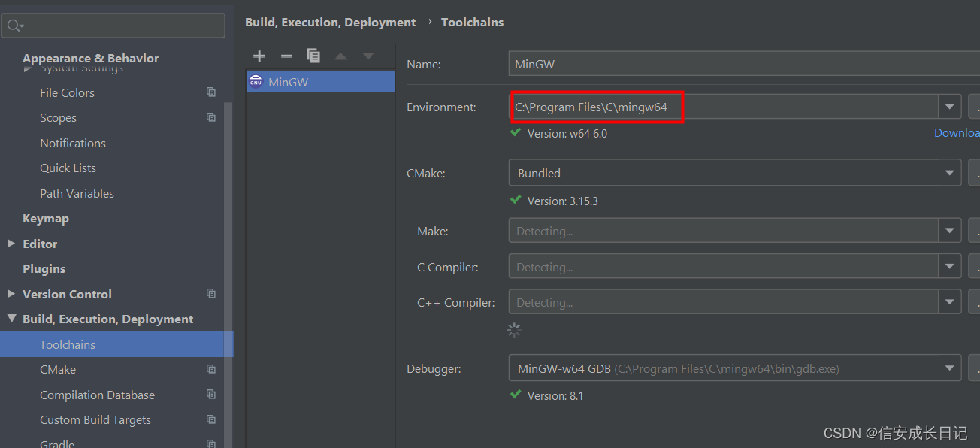Click 'Version: w64 6.0' status text
Viewport: 980px width, 448px height.
[567, 133]
